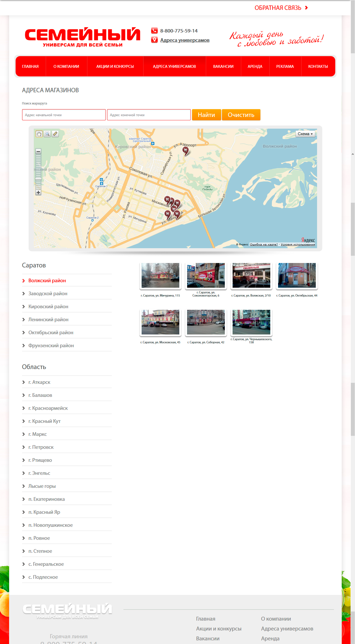Select п. Степное in the Область list
355x644 pixels.
point(40,551)
